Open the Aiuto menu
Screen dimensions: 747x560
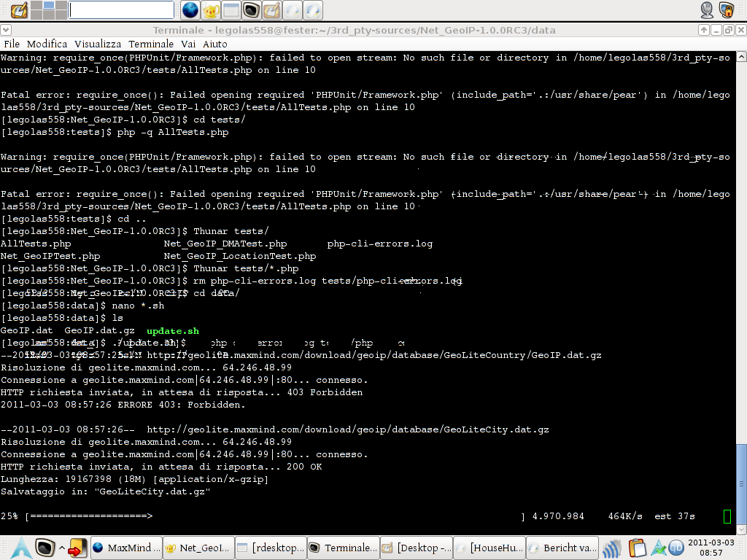[x=215, y=44]
